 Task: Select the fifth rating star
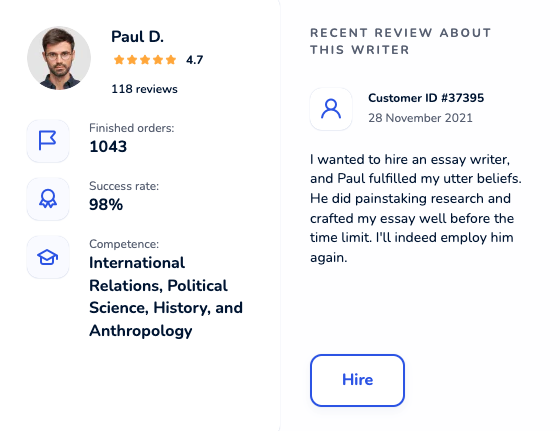(171, 60)
